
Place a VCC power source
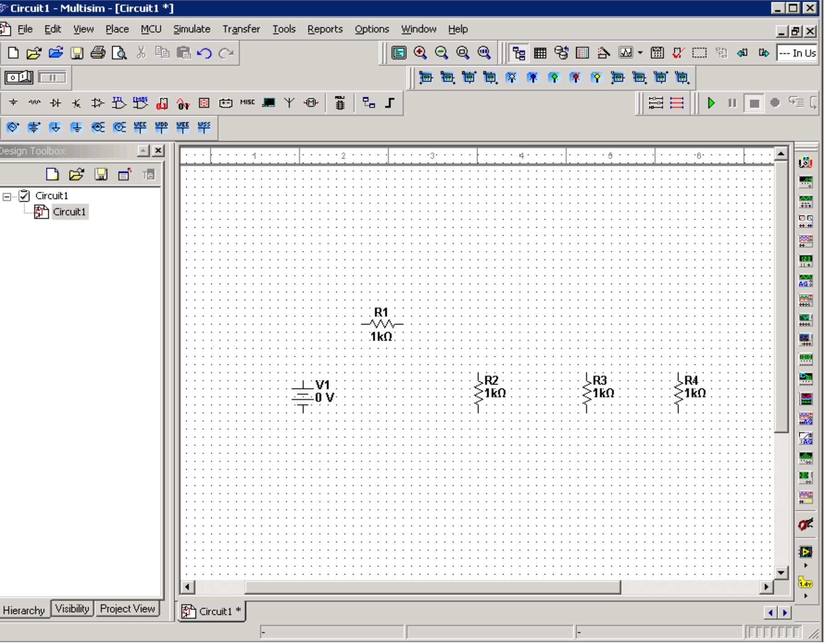[139, 128]
